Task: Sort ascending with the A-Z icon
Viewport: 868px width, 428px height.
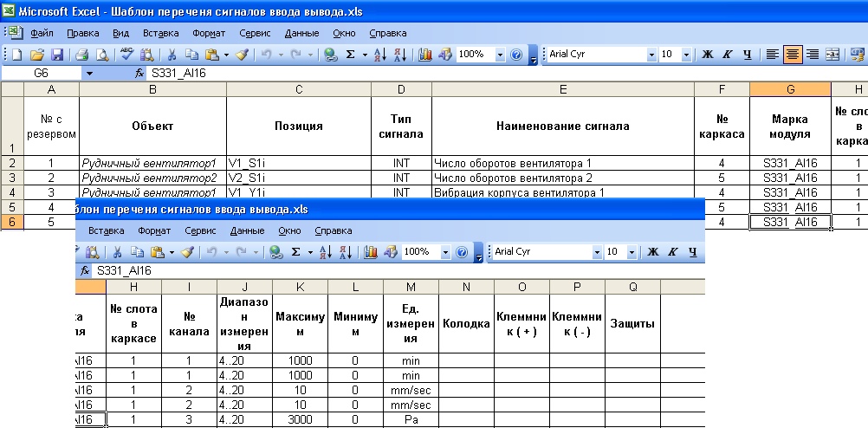Action: [379, 55]
